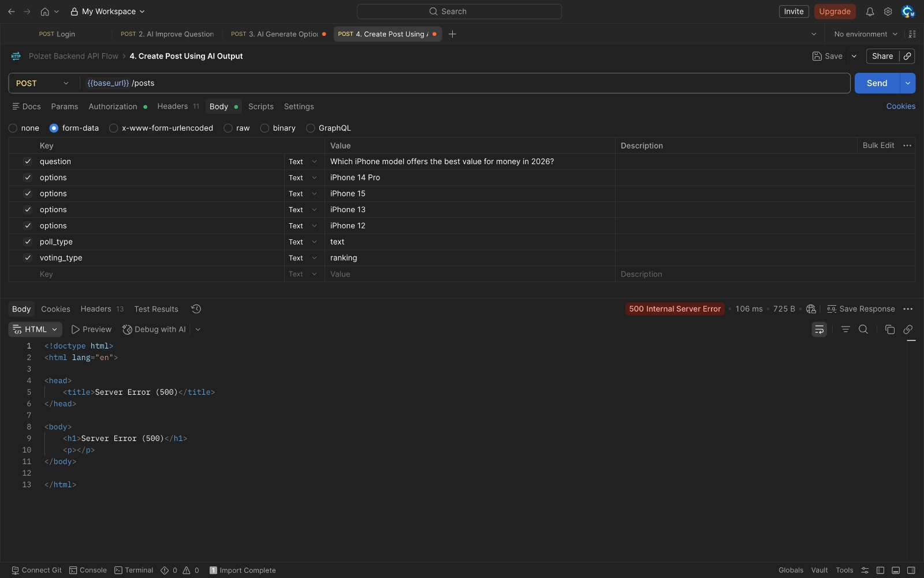Click the response link icon
924x578 pixels.
[908, 329]
